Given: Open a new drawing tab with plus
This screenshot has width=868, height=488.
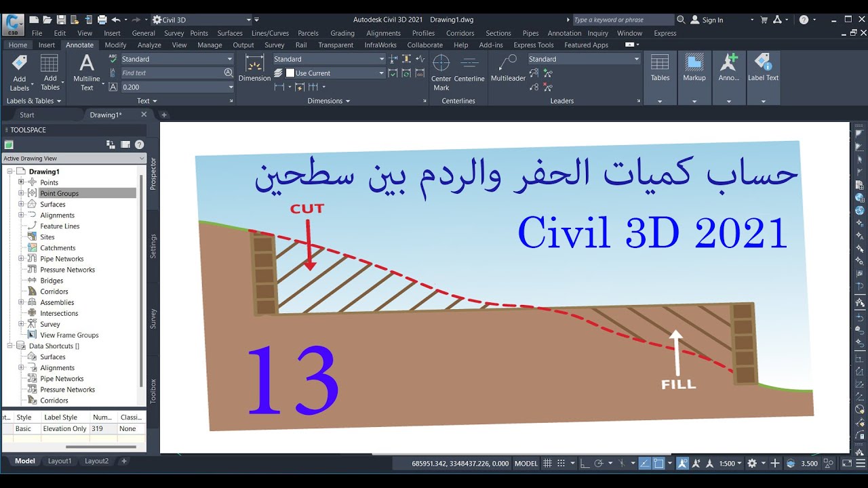Looking at the screenshot, I should pos(163,115).
